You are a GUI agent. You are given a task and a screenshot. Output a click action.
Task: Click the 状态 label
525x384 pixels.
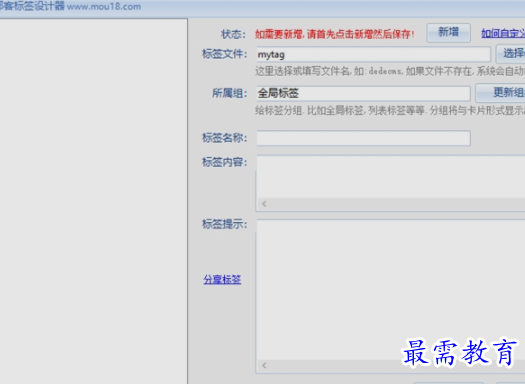pos(233,34)
